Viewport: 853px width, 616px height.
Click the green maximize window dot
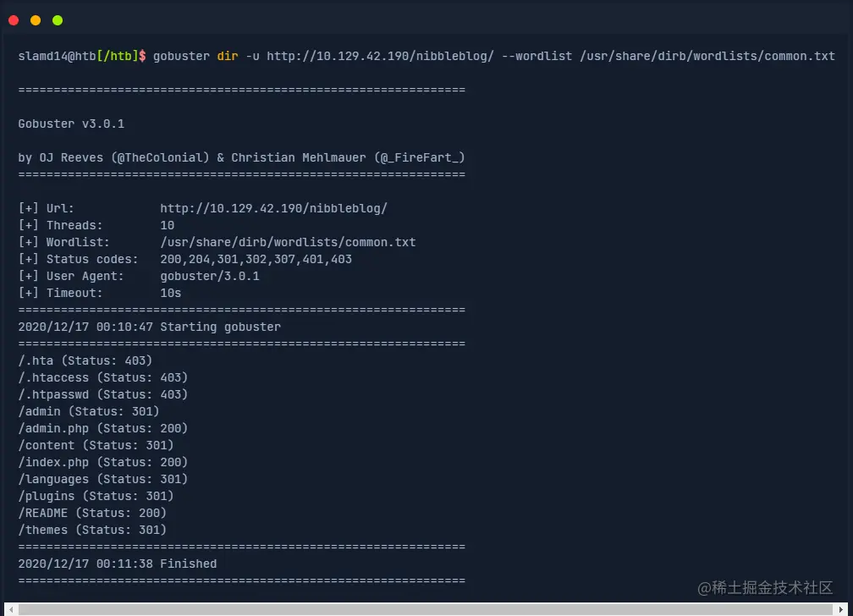58,20
